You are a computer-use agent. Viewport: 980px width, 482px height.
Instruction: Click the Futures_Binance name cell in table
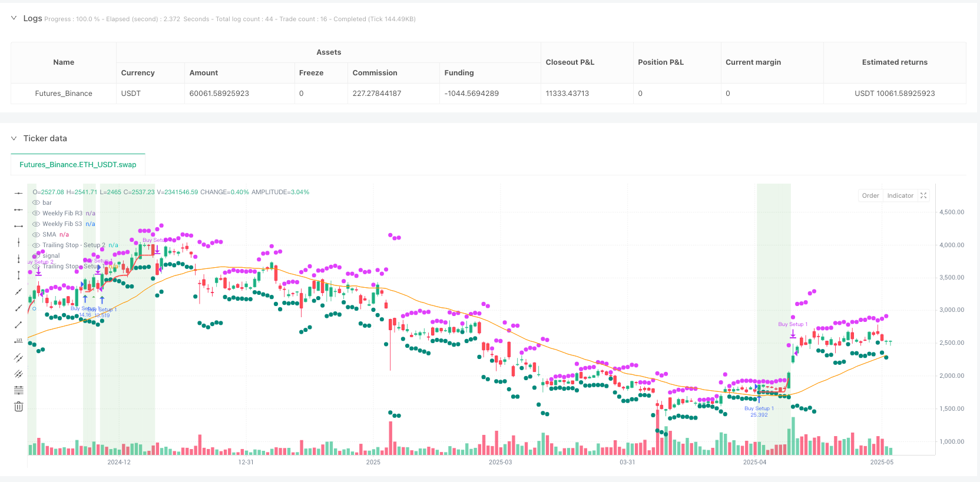pyautogui.click(x=64, y=94)
